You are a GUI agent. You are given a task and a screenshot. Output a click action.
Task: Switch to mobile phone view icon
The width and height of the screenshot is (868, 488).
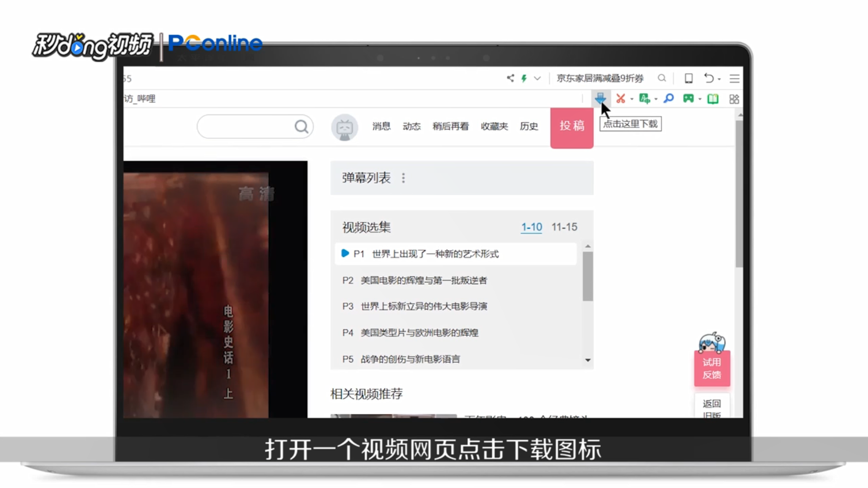(x=689, y=78)
